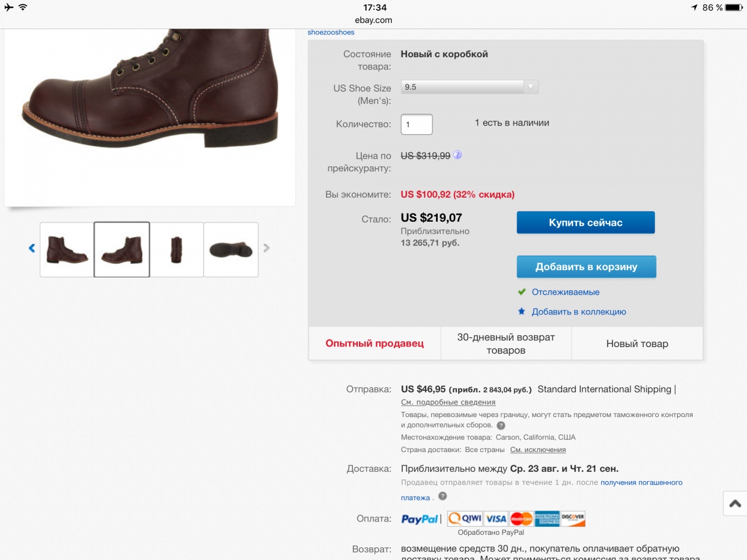Click the list price info question icon
This screenshot has width=747, height=560.
pos(458,155)
